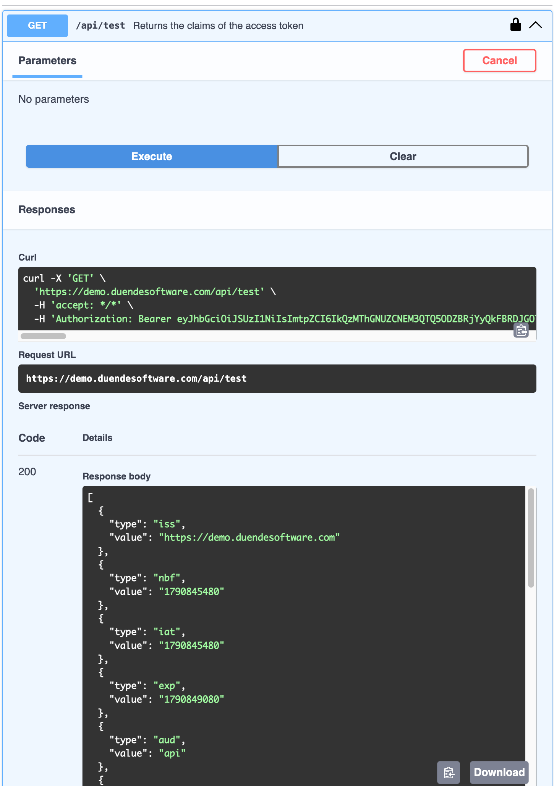The height and width of the screenshot is (786, 554).
Task: Click the "exp" claim type
Action: (169, 686)
